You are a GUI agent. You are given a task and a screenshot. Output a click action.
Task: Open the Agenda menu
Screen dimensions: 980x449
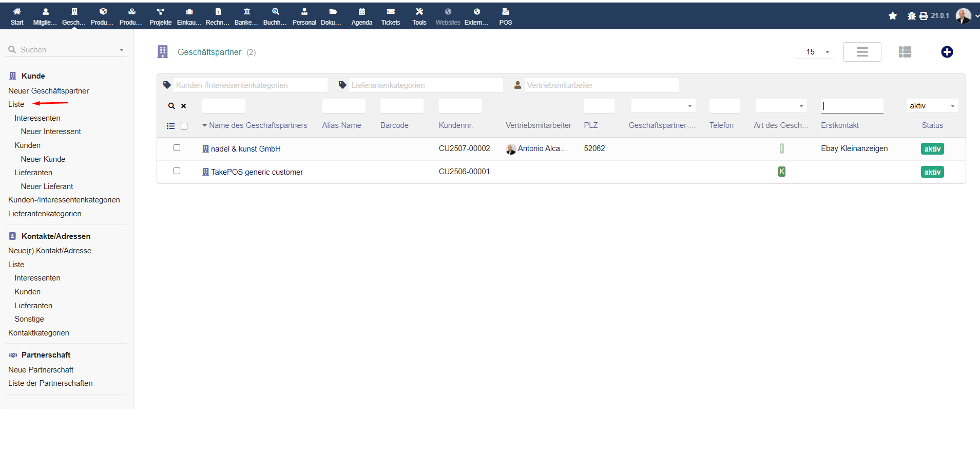point(361,16)
